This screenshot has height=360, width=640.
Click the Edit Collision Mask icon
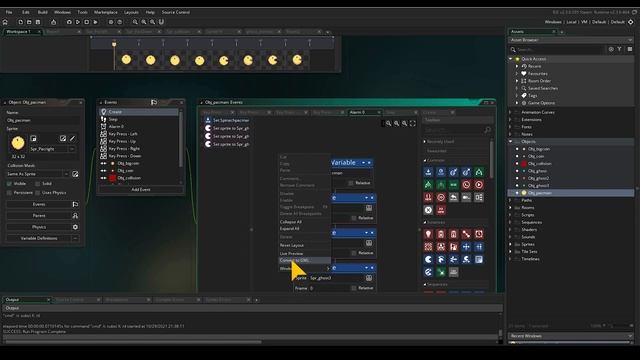pos(75,174)
